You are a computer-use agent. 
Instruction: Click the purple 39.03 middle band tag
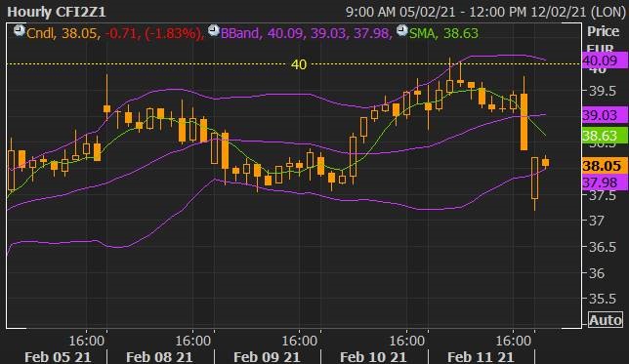pyautogui.click(x=605, y=115)
